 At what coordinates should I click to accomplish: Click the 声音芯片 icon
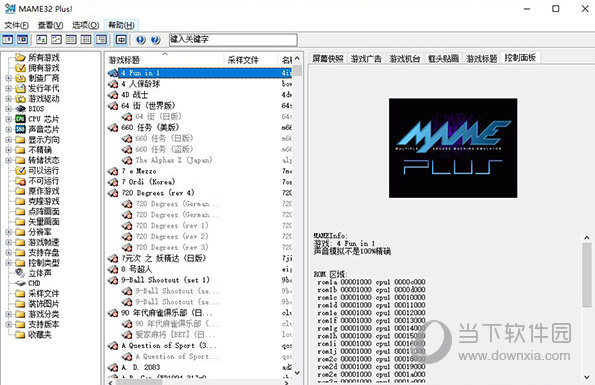point(20,129)
